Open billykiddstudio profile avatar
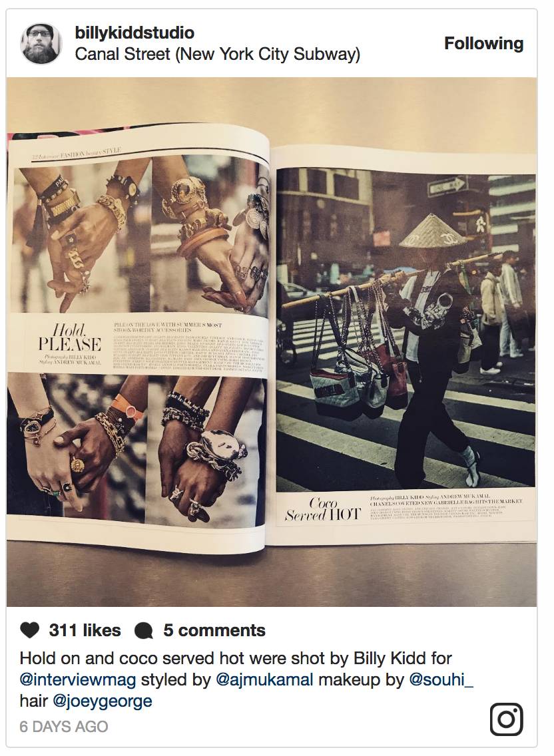Viewport: 554px width, 756px height. pyautogui.click(x=41, y=43)
